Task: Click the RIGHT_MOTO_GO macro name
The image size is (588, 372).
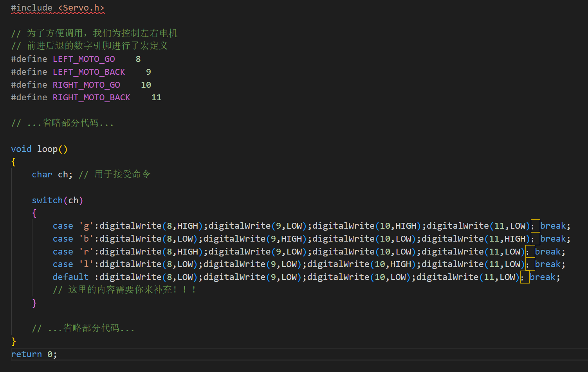Action: (86, 85)
